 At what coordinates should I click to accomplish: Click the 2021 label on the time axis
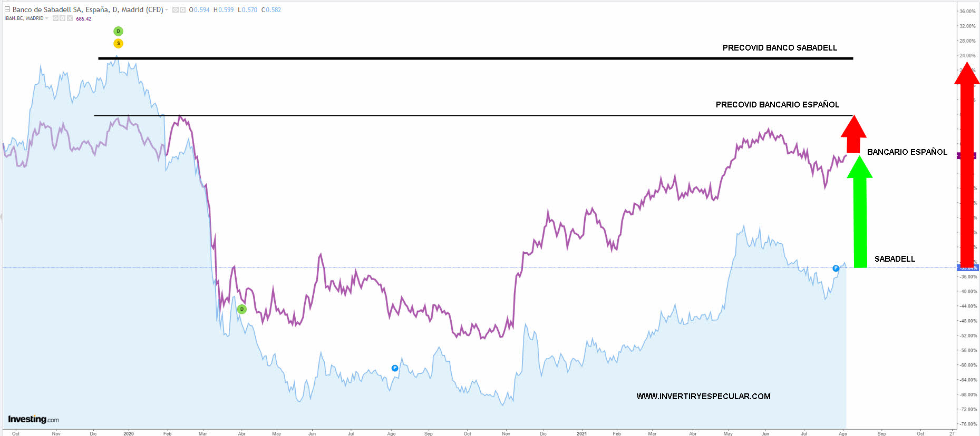(x=581, y=433)
